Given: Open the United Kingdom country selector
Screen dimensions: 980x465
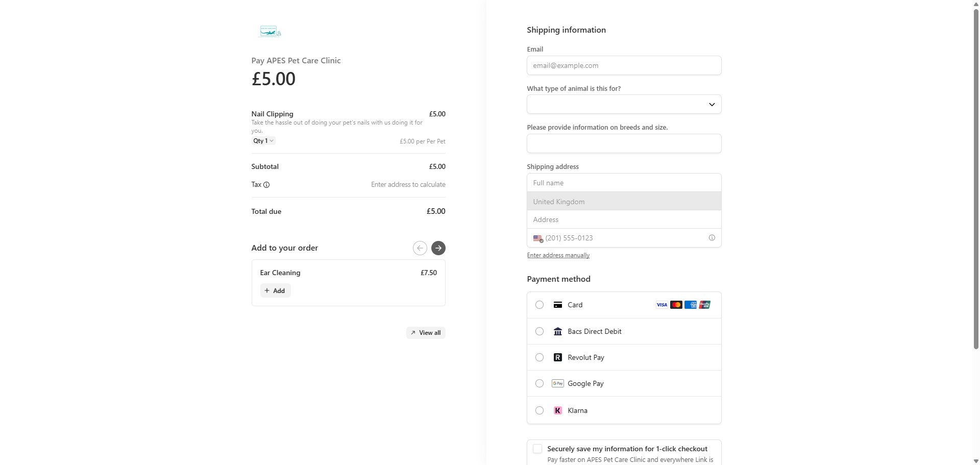Looking at the screenshot, I should coord(624,201).
